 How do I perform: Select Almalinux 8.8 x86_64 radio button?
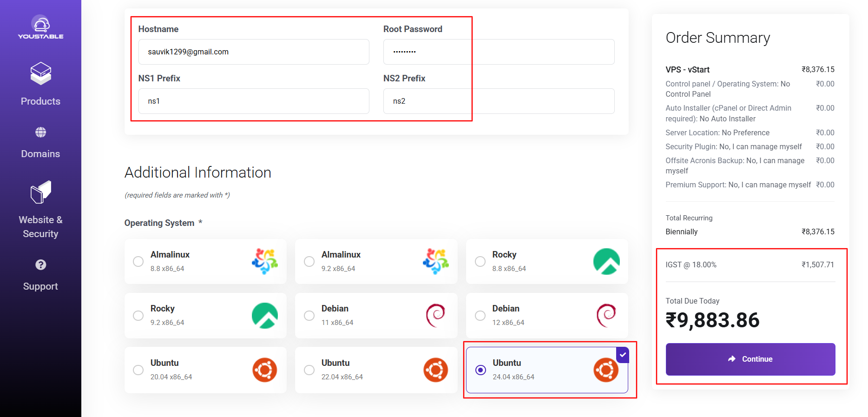(138, 261)
